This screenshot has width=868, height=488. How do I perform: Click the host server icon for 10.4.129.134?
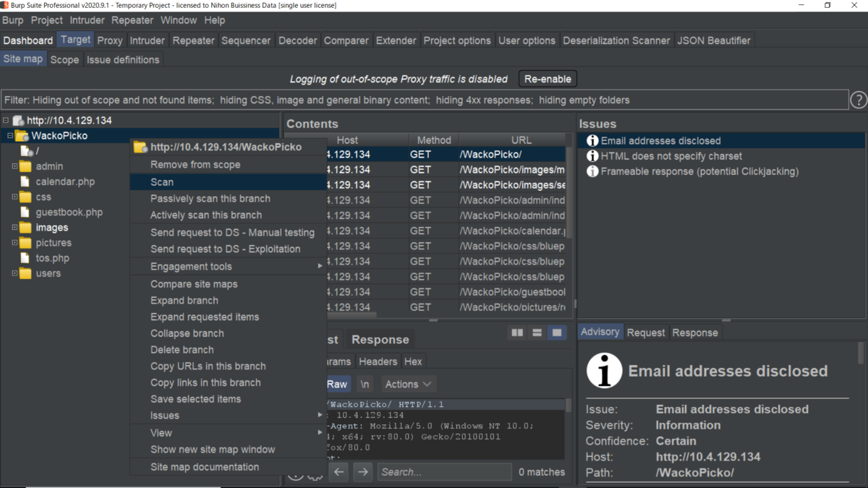pos(19,121)
